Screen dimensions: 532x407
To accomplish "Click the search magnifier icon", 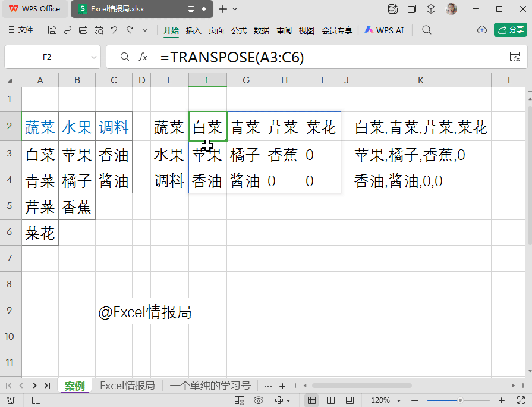I will point(426,30).
